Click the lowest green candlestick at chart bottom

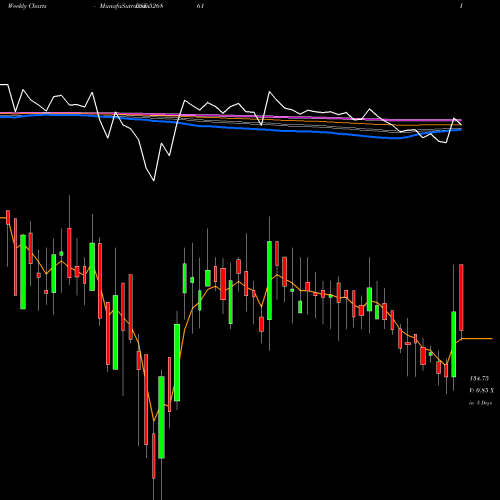tap(161, 417)
